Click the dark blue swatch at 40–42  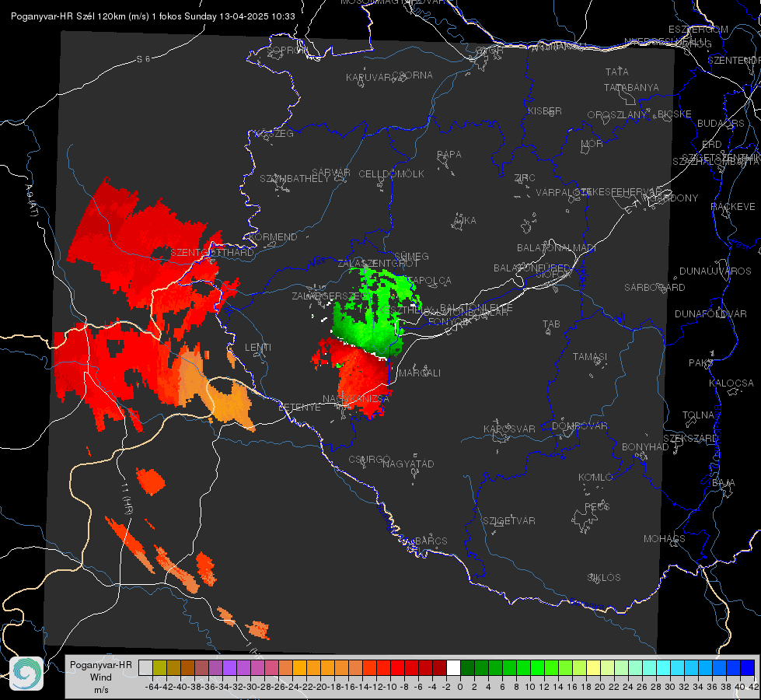[748, 667]
